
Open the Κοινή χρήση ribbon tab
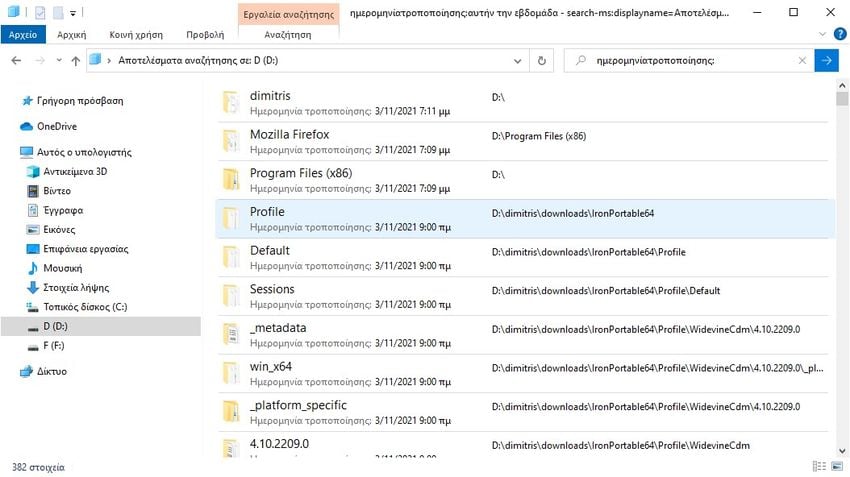[134, 34]
